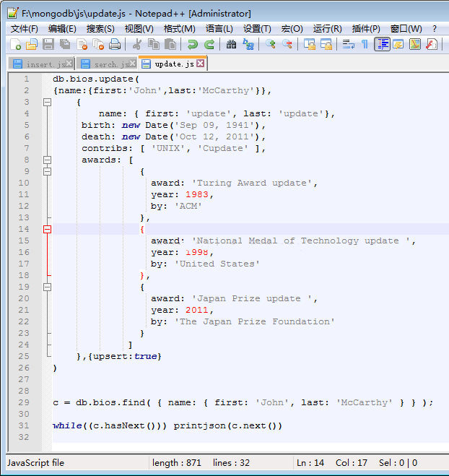Click the Save file toolbar icon
Screen dimensions: 449x476
tap(48, 45)
